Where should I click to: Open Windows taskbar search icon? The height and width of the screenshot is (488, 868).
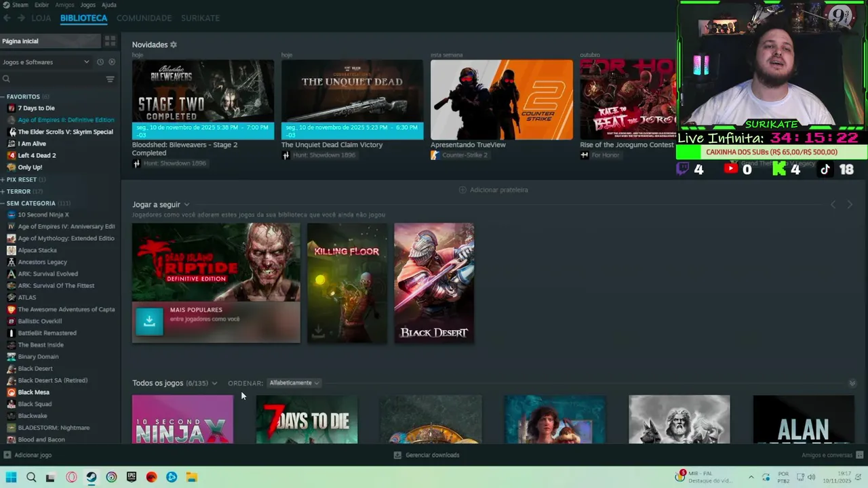click(x=31, y=477)
